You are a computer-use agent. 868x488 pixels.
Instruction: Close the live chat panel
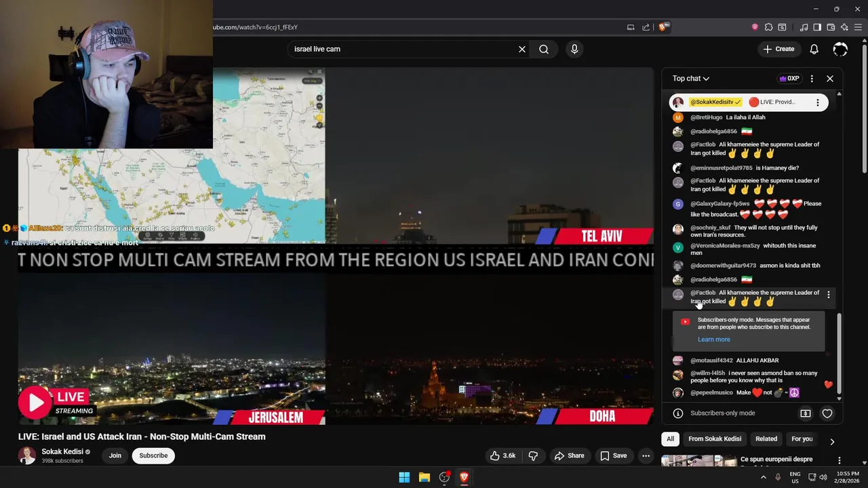coord(830,79)
